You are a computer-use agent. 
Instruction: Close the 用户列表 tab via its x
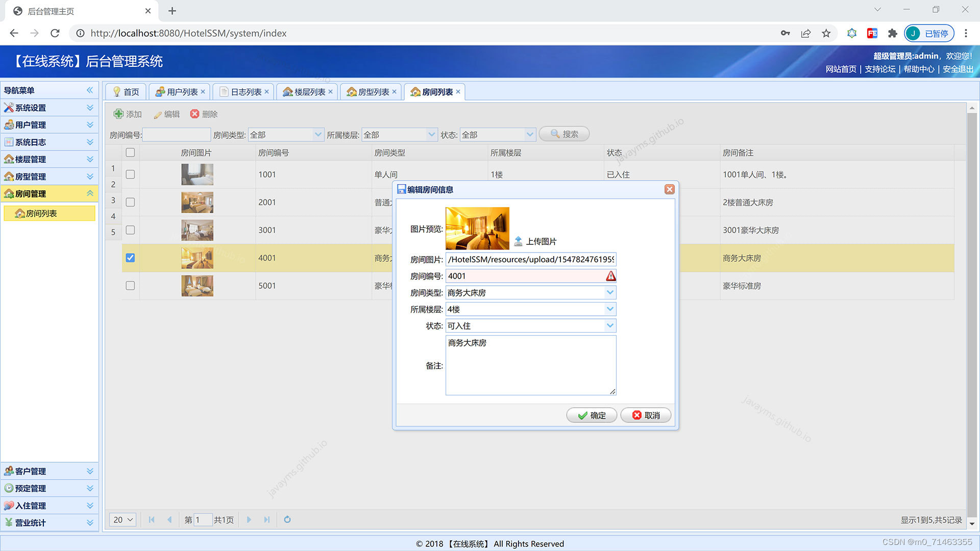click(203, 92)
